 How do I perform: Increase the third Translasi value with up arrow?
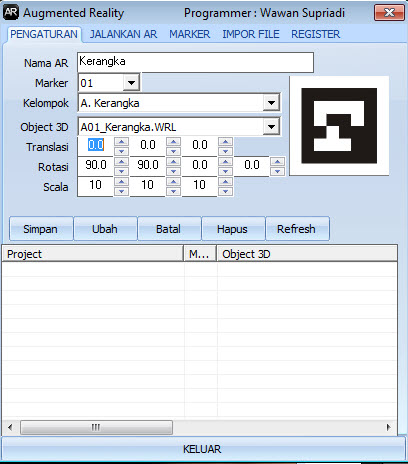[225, 142]
